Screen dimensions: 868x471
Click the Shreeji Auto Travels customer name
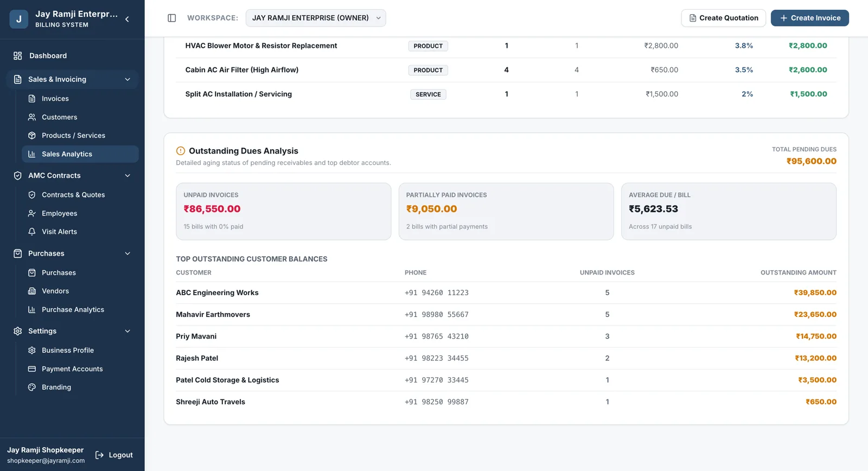click(x=210, y=402)
